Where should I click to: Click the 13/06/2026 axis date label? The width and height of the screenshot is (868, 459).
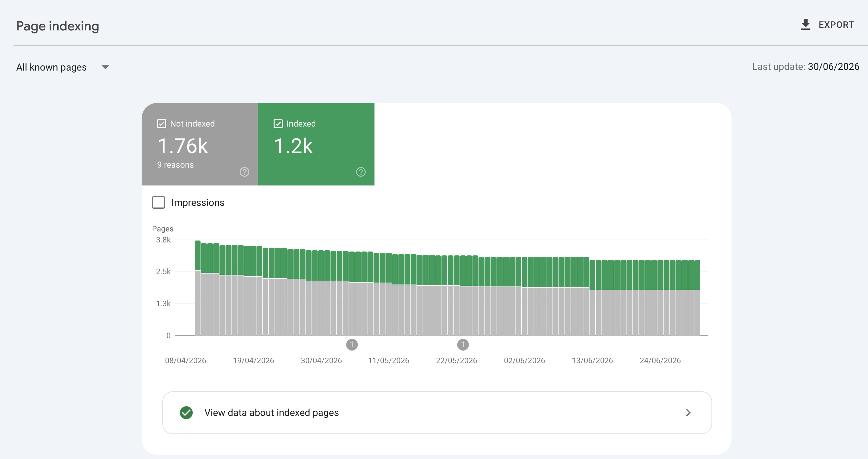point(592,361)
